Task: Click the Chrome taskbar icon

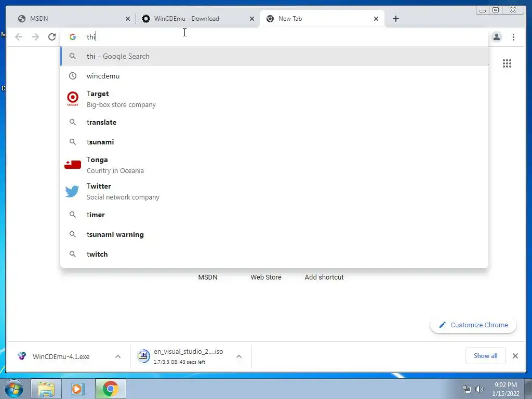Action: (x=111, y=389)
